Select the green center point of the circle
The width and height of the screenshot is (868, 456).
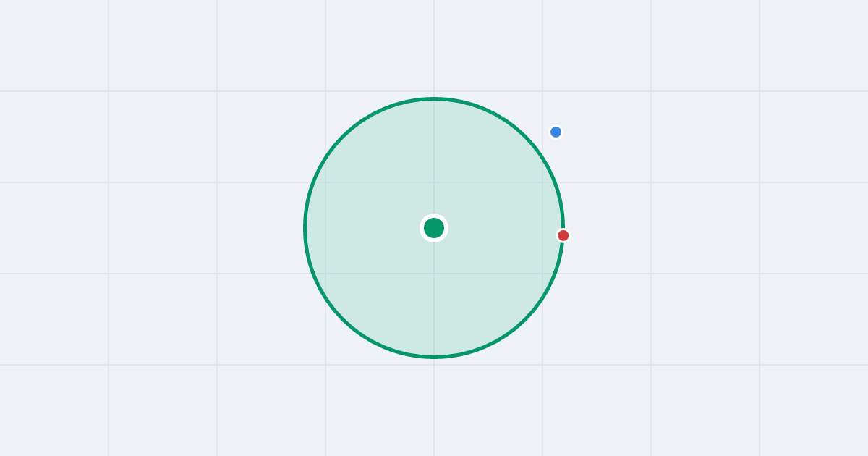[434, 228]
